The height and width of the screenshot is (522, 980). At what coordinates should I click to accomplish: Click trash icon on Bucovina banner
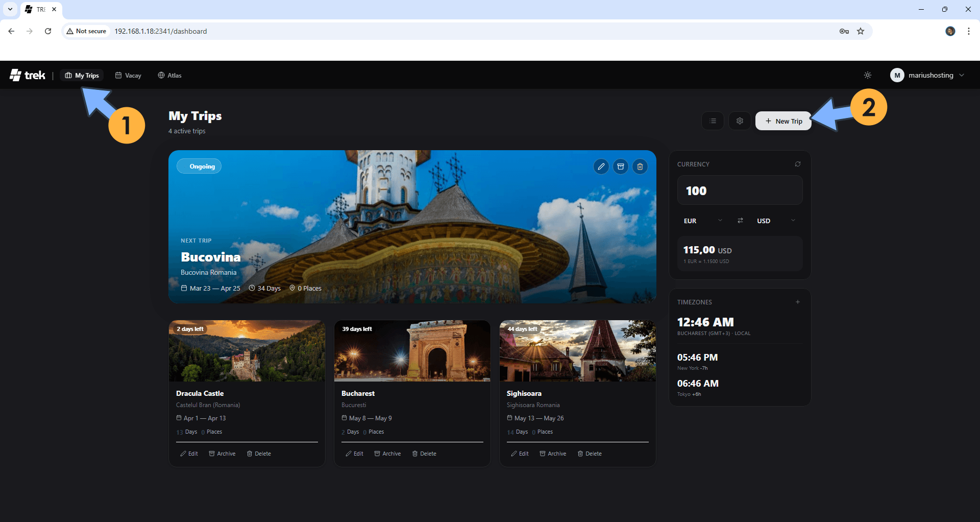click(640, 167)
